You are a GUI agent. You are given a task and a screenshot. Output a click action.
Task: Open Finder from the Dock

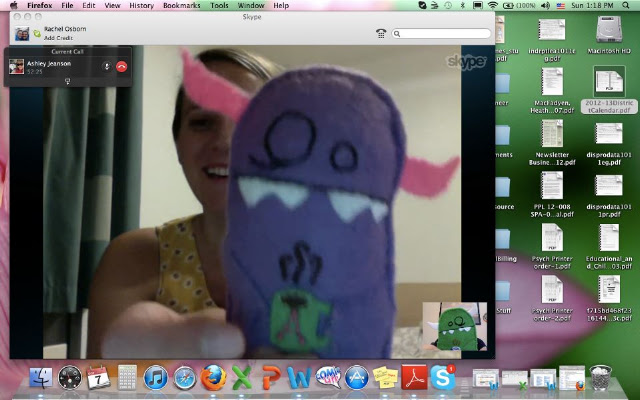40,378
